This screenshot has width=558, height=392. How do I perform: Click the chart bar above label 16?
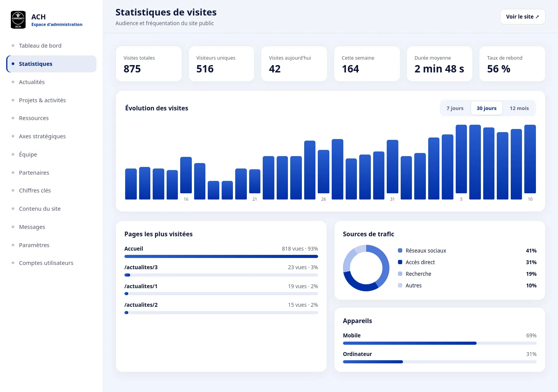click(186, 175)
